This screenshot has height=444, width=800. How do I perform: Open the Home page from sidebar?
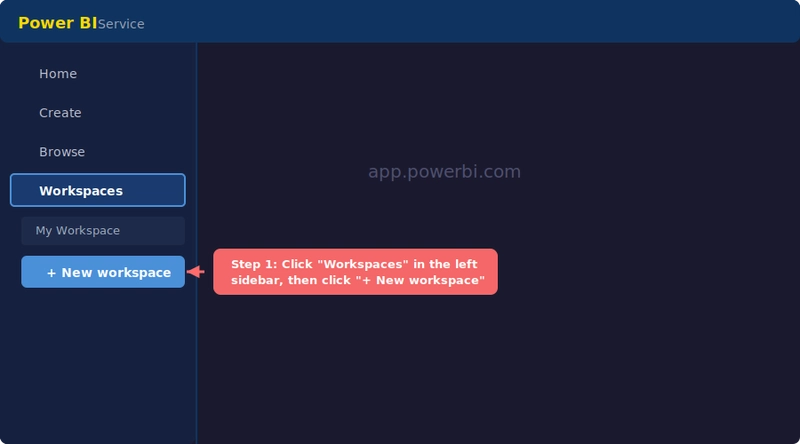(58, 74)
